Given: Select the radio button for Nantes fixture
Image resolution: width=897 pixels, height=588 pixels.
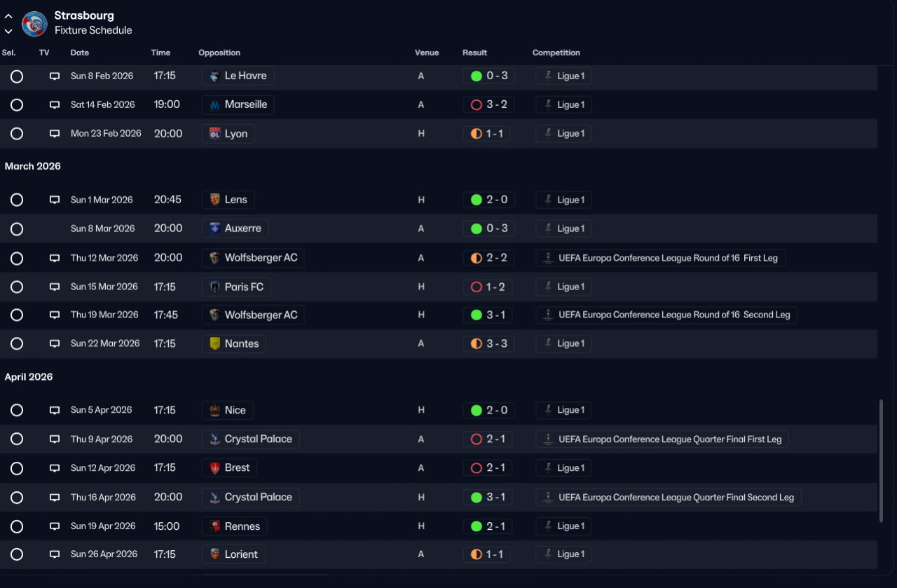Looking at the screenshot, I should (17, 344).
